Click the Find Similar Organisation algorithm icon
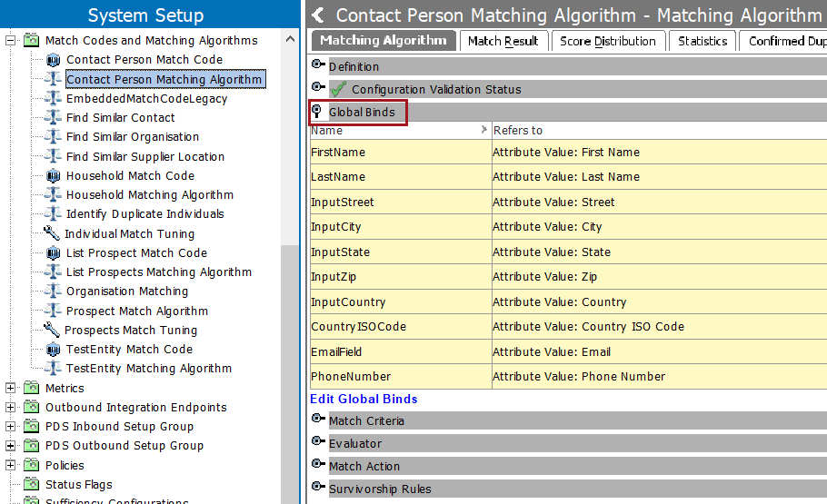The height and width of the screenshot is (504, 827). (53, 137)
